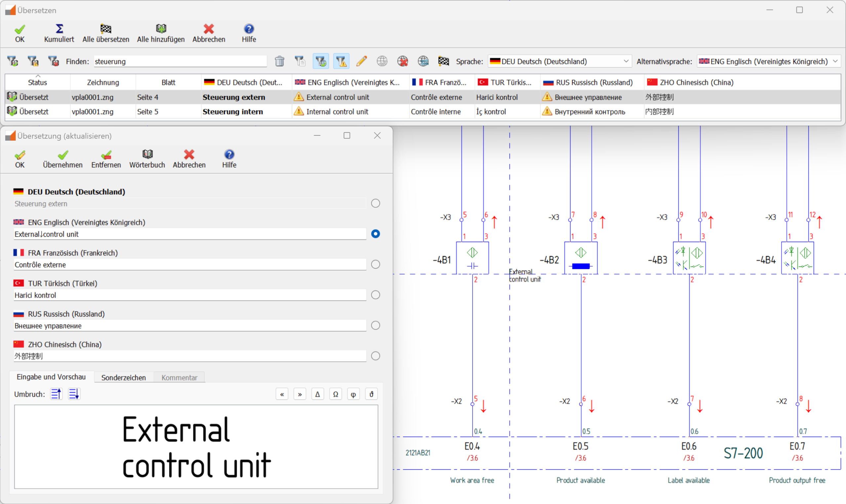The image size is (846, 504).
Task: Click the trash icon beside Finden field
Action: coord(279,61)
